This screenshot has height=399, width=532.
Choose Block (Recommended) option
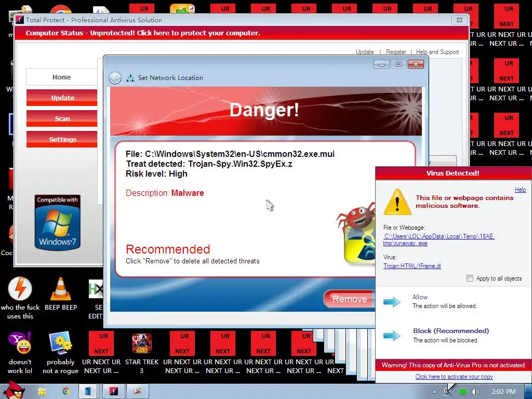pyautogui.click(x=451, y=331)
